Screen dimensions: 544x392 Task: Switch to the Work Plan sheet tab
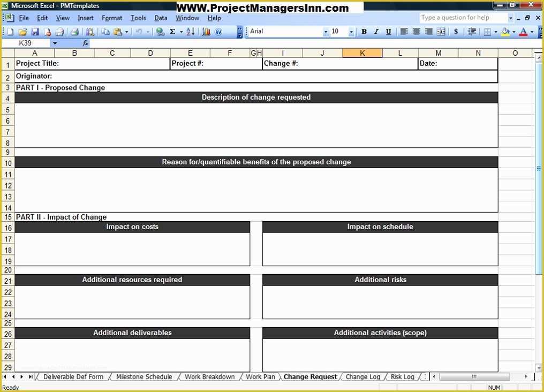(260, 376)
